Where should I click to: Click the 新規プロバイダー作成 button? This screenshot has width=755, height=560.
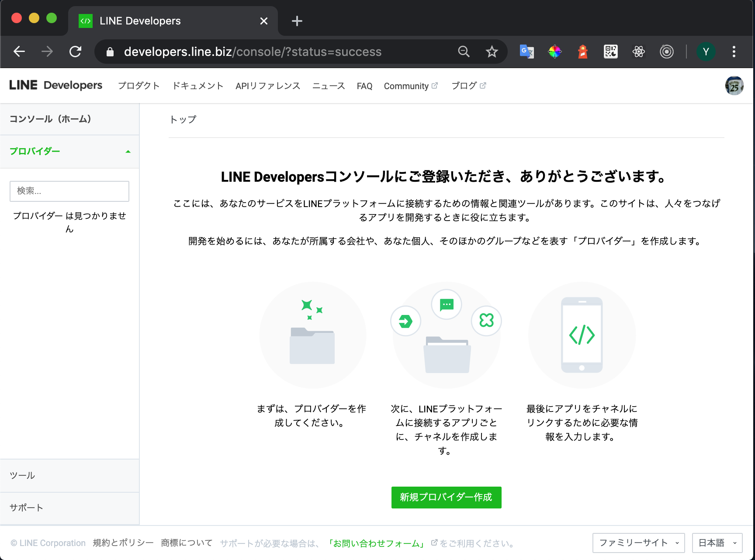click(x=446, y=498)
